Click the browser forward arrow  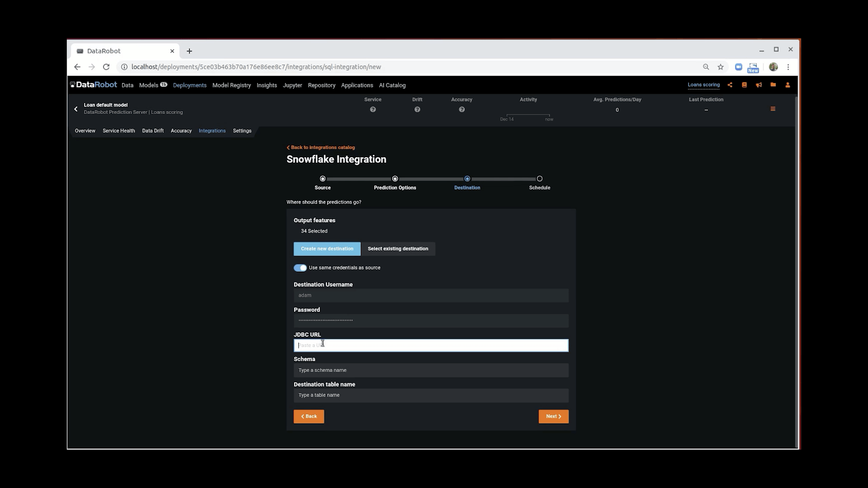click(x=92, y=67)
